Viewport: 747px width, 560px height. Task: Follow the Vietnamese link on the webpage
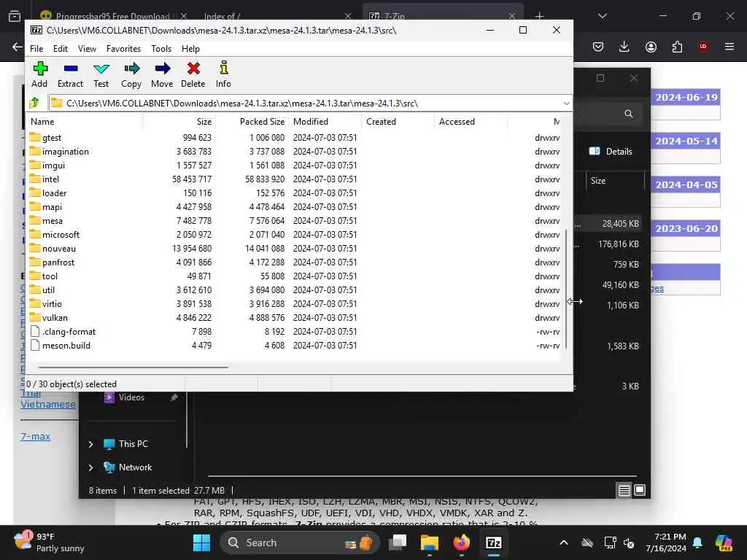click(48, 404)
